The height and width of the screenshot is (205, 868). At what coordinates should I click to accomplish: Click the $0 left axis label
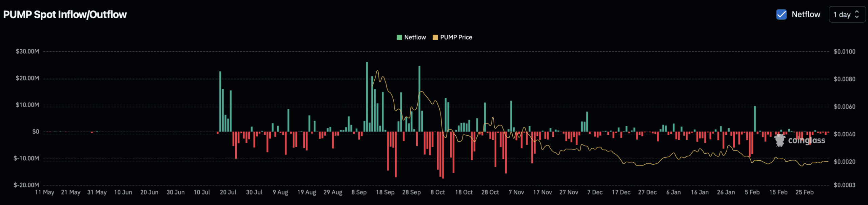(36, 132)
